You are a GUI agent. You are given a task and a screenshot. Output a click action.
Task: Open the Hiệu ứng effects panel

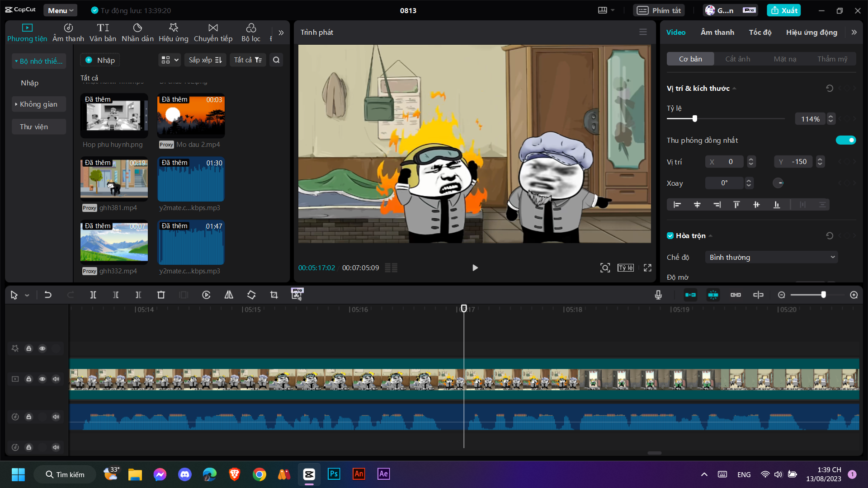pyautogui.click(x=173, y=33)
